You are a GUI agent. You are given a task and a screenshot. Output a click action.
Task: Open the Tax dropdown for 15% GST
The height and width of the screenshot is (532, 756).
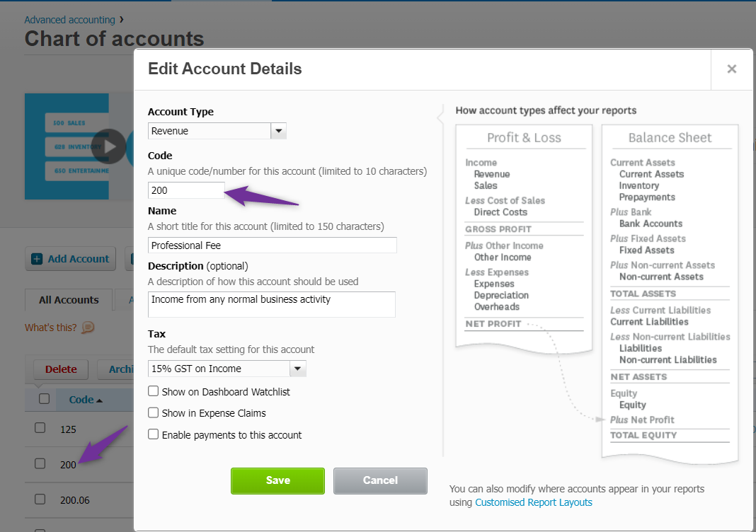[x=297, y=369]
